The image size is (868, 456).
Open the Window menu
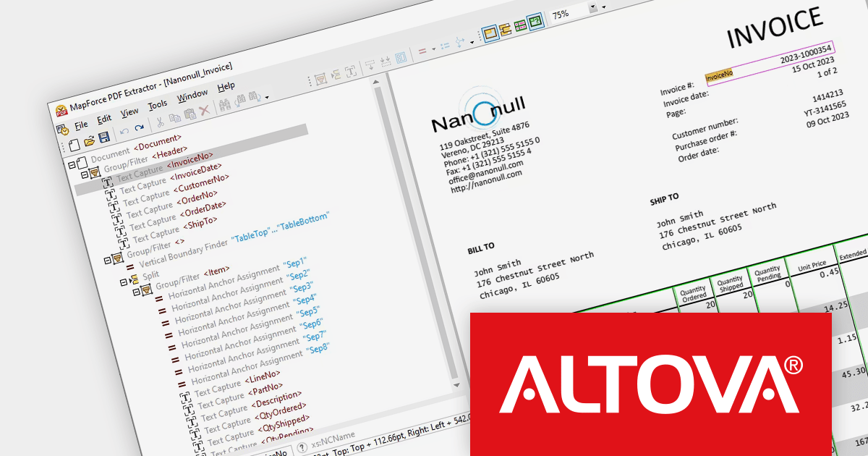(192, 94)
